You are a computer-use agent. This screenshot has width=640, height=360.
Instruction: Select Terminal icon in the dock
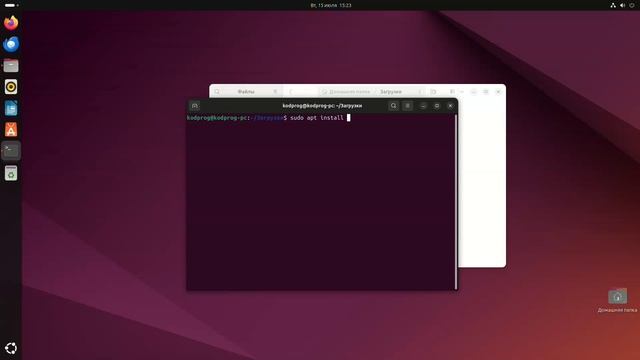pyautogui.click(x=11, y=151)
